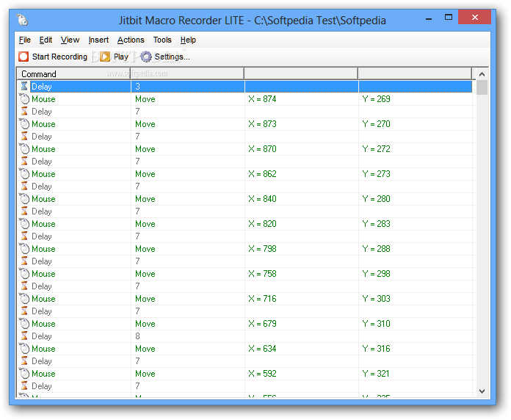The width and height of the screenshot is (511, 420).
Task: Open the View menu
Action: [x=70, y=40]
